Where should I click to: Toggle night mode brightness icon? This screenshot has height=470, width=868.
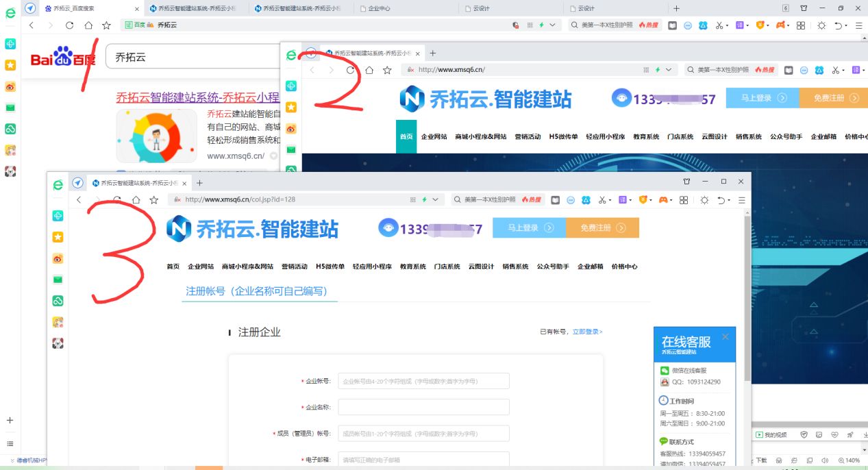tap(705, 199)
